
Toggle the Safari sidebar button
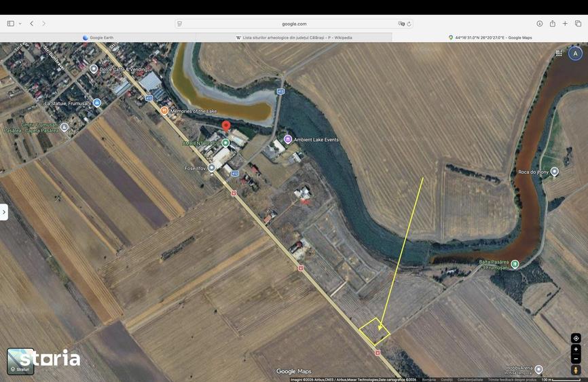pos(10,24)
